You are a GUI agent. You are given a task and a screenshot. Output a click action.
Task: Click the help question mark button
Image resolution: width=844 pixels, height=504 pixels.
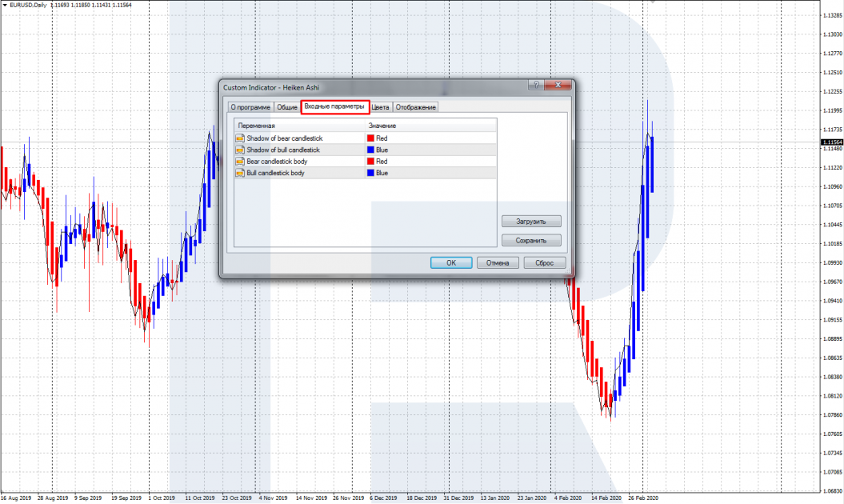(x=535, y=85)
